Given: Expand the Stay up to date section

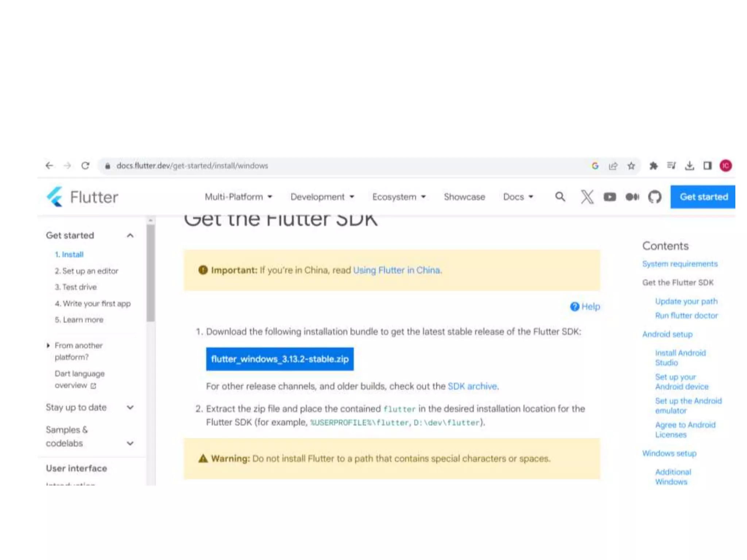Looking at the screenshot, I should [x=130, y=407].
